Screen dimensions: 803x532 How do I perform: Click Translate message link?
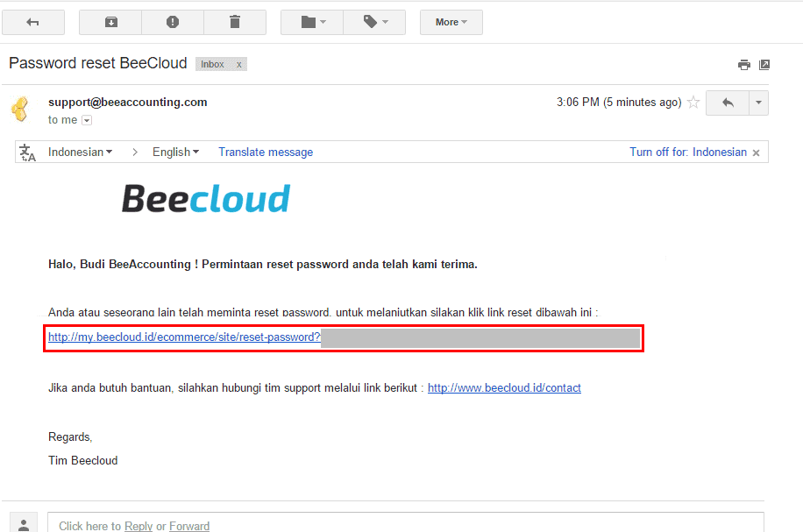click(x=266, y=153)
